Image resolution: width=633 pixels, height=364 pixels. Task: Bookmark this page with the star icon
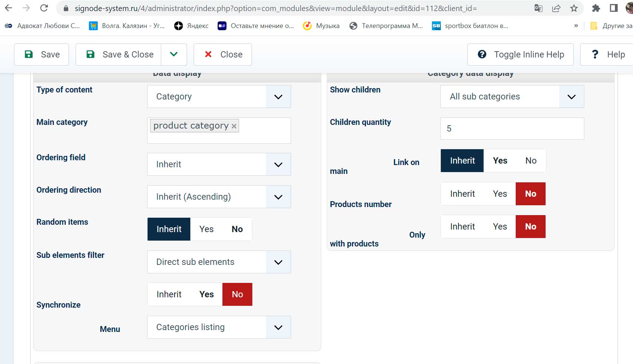point(574,8)
